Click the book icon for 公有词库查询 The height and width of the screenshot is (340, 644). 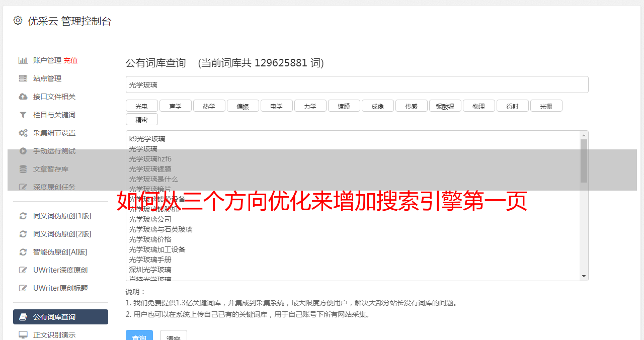(23, 317)
